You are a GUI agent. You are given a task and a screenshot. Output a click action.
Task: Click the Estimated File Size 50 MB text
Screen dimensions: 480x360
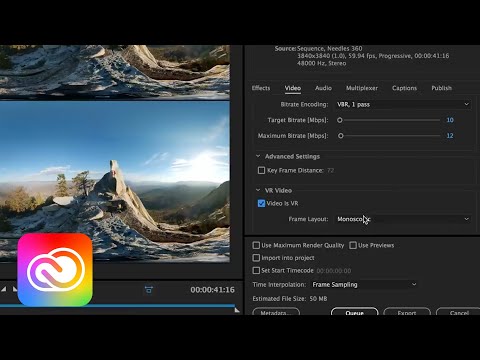click(x=290, y=299)
